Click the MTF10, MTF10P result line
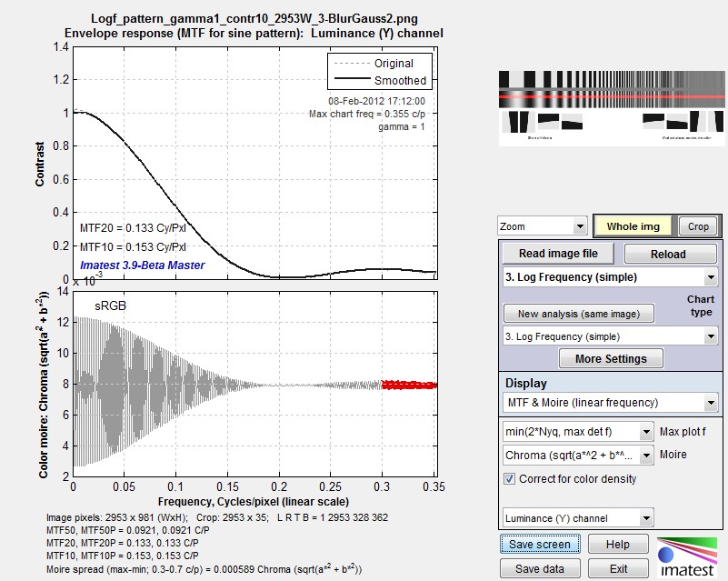Viewport: 728px width, 581px height. tap(122, 556)
